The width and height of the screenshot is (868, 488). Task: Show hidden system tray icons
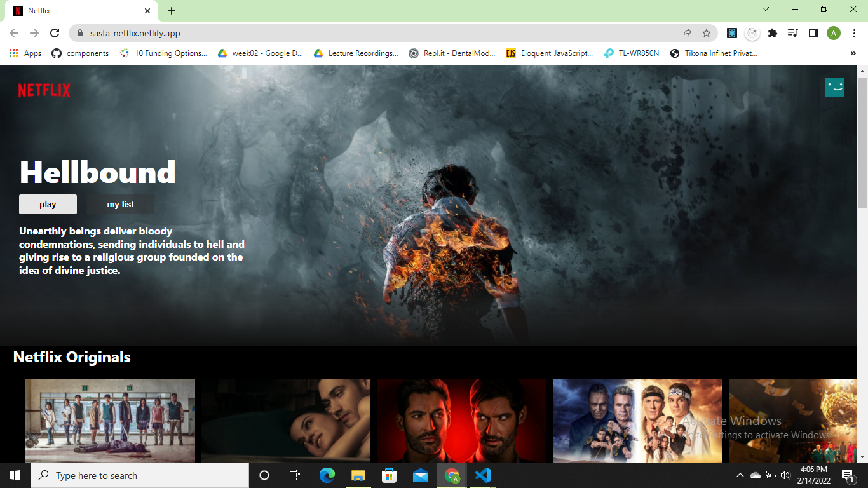[x=740, y=475]
